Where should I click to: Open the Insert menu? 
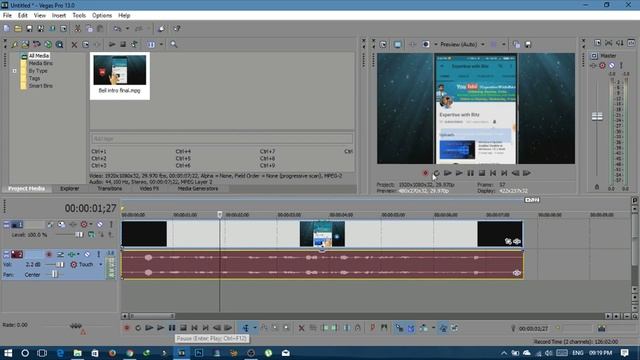coord(59,16)
